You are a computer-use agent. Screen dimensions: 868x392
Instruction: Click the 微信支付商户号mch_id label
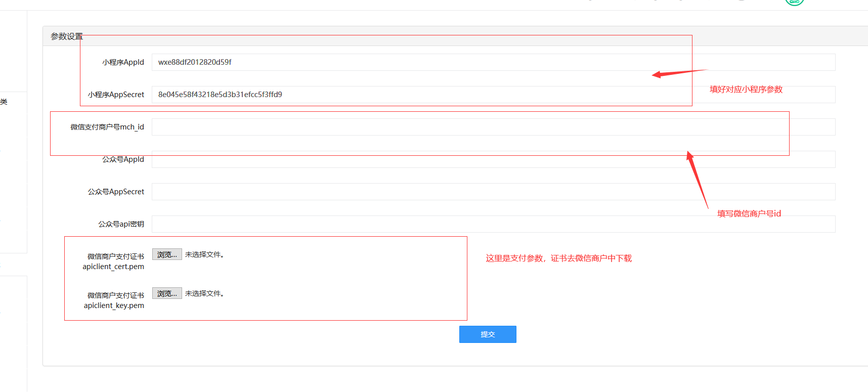click(x=107, y=127)
